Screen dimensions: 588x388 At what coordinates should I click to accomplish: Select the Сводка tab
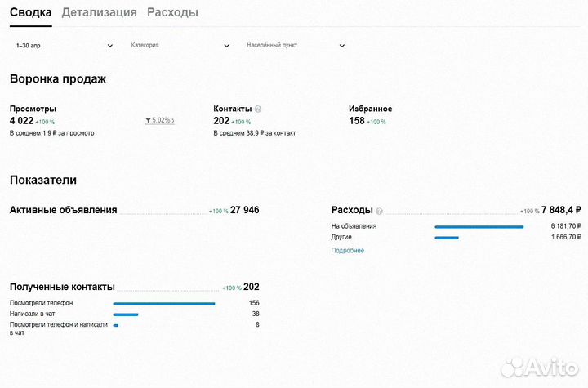tap(31, 13)
